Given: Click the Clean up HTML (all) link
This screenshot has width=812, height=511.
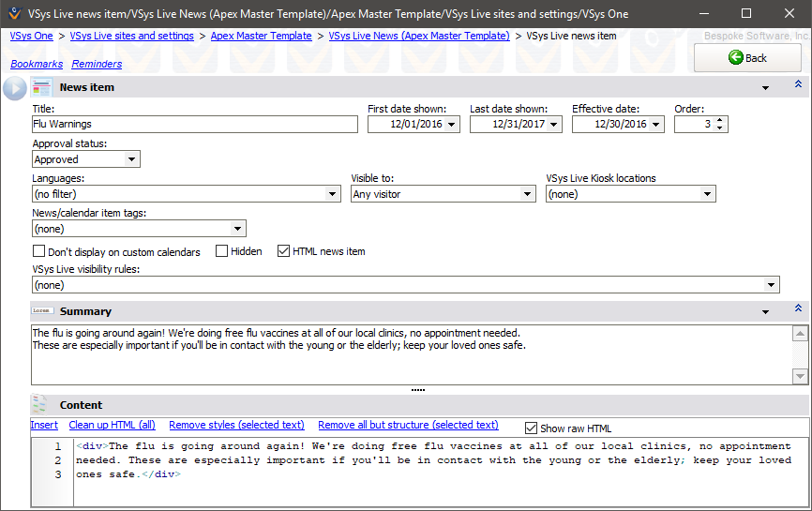Looking at the screenshot, I should click(x=113, y=426).
